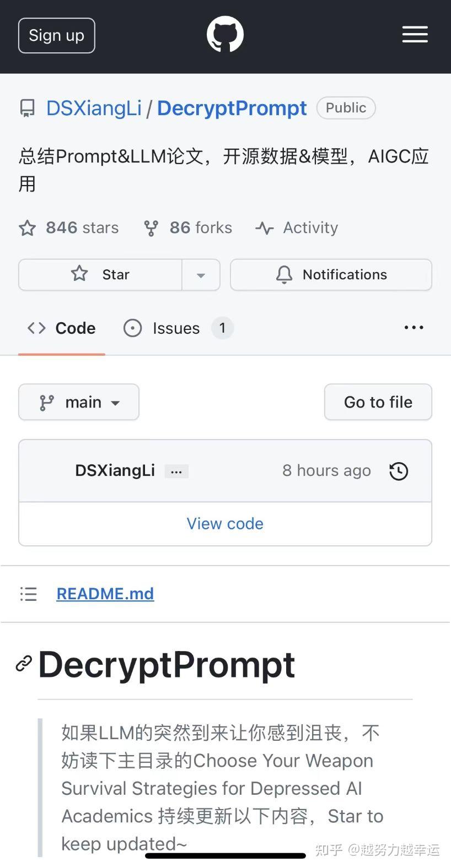Image resolution: width=451 pixels, height=868 pixels.
Task: Show commit history clock icon
Action: pos(399,471)
